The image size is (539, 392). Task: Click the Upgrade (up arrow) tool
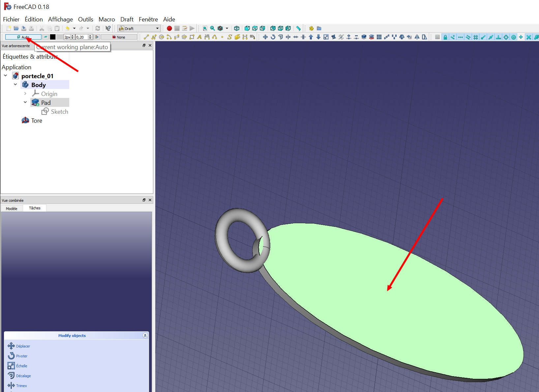(x=311, y=37)
